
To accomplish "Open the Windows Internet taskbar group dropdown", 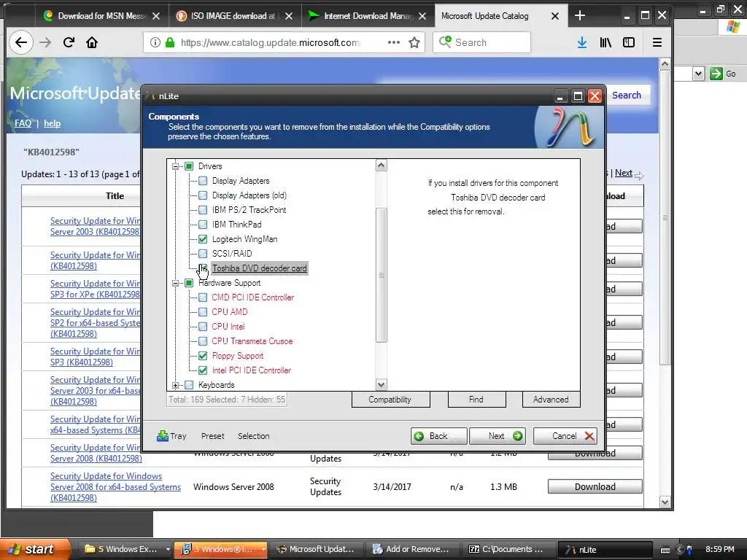I will [x=263, y=549].
